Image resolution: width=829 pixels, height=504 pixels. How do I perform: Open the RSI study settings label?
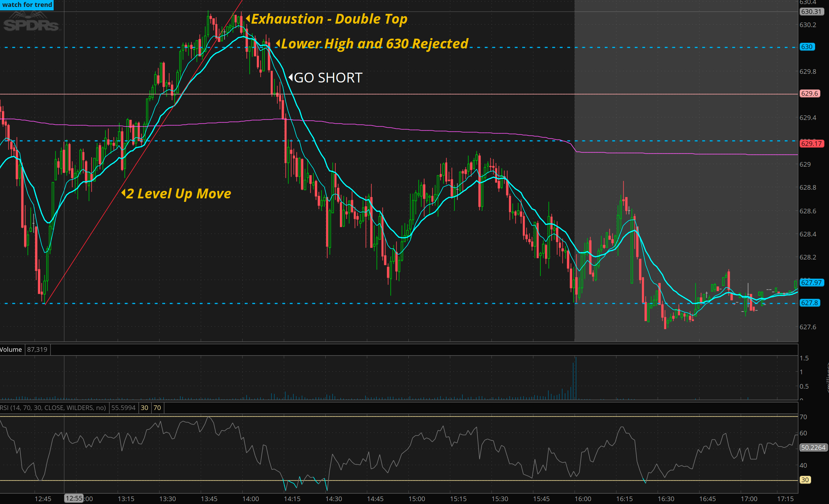click(x=53, y=407)
